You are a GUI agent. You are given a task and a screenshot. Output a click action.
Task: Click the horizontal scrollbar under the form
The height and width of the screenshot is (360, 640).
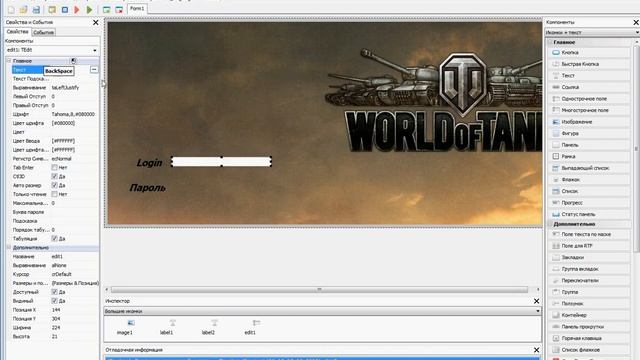320,289
